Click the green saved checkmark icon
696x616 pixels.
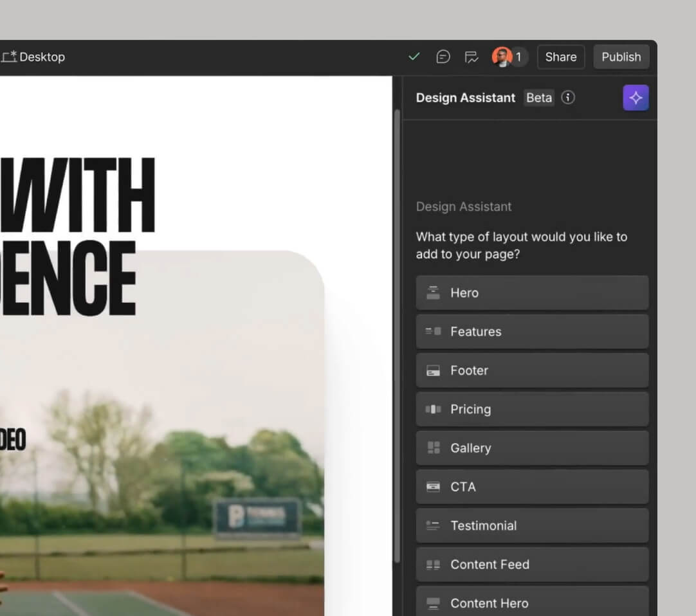[414, 57]
